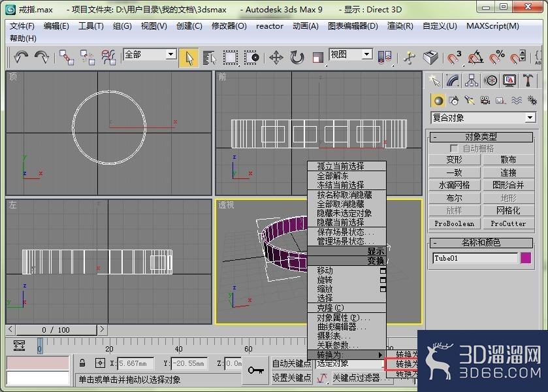548x392 pixels.
Task: Click the 散布 button
Action: click(x=509, y=160)
